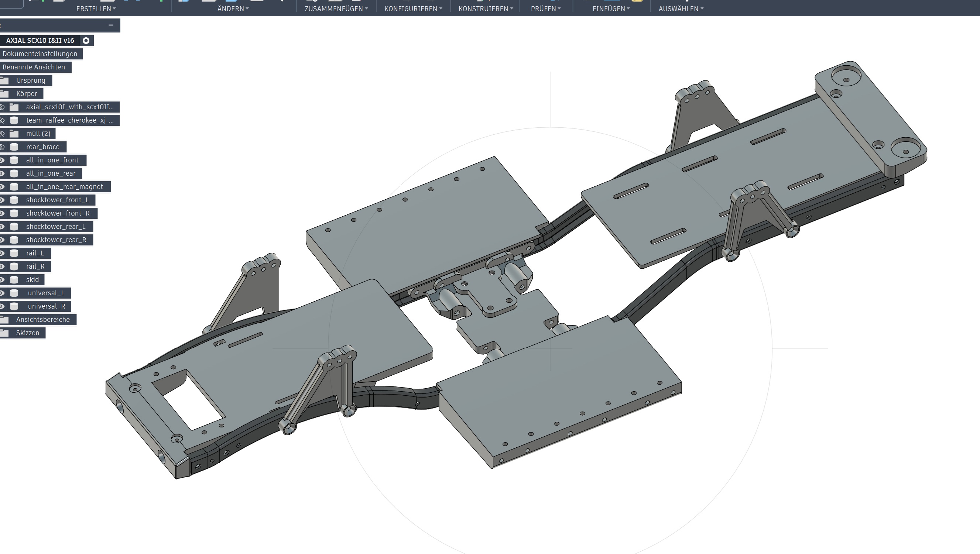This screenshot has width=980, height=554.
Task: Click the shocktower_front_R body icon
Action: [x=14, y=213]
